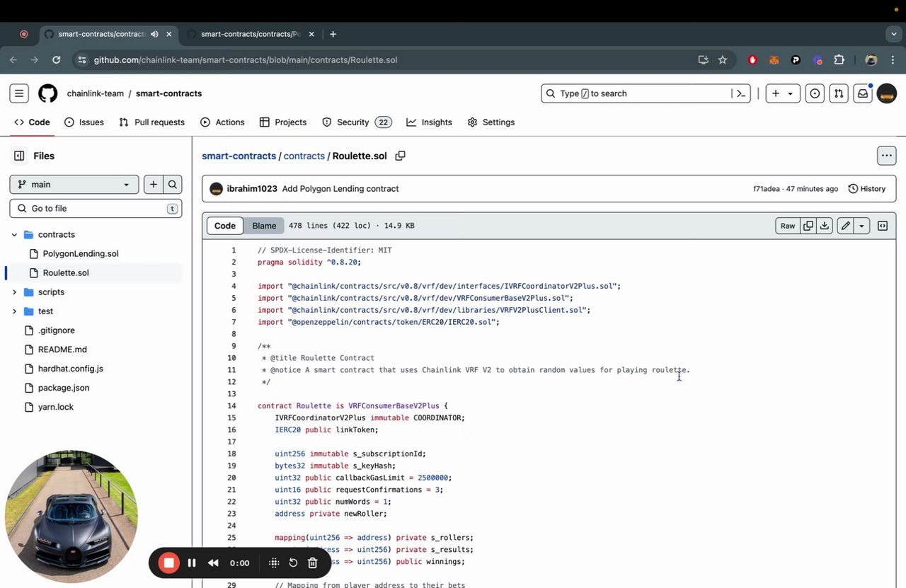Switch to Blame view
Screen dimensions: 906x588
pyautogui.click(x=264, y=226)
